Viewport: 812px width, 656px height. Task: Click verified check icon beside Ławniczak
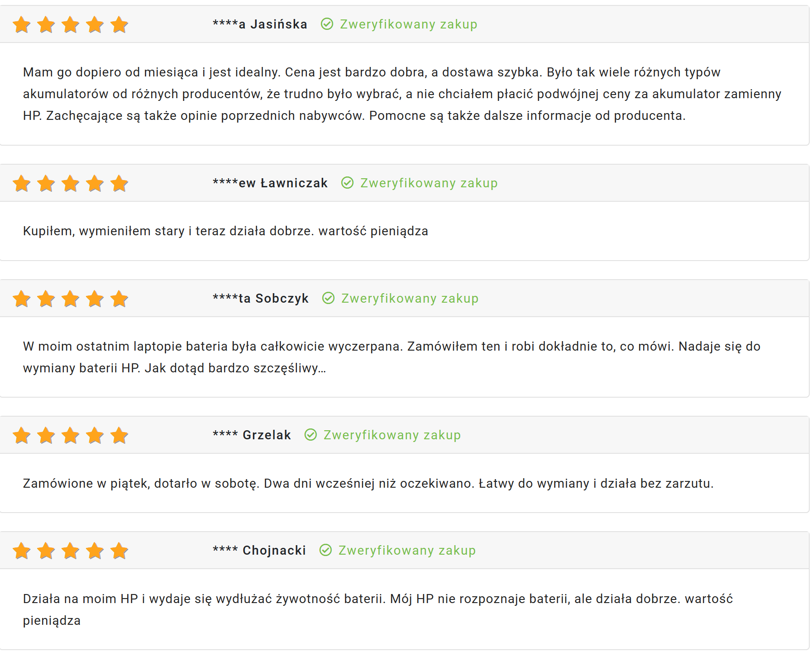347,183
